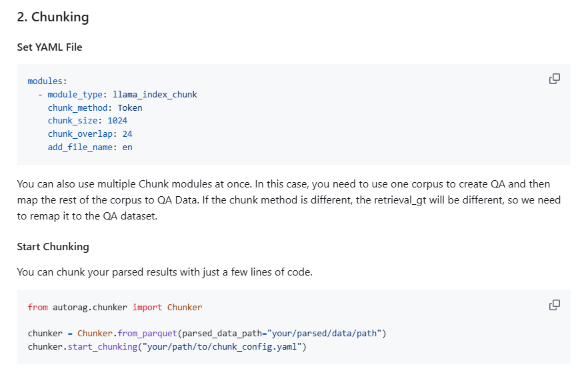Click the 'Start Chunking' subheading

pos(53,247)
